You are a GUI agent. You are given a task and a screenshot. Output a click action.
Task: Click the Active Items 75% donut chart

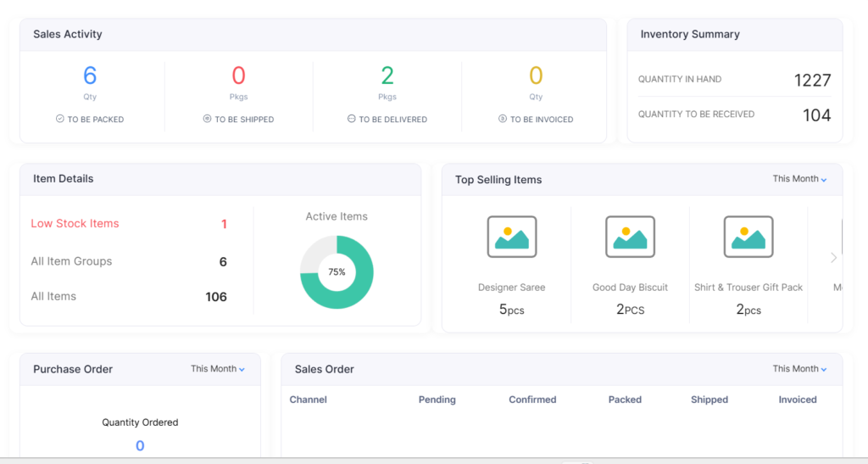(337, 272)
